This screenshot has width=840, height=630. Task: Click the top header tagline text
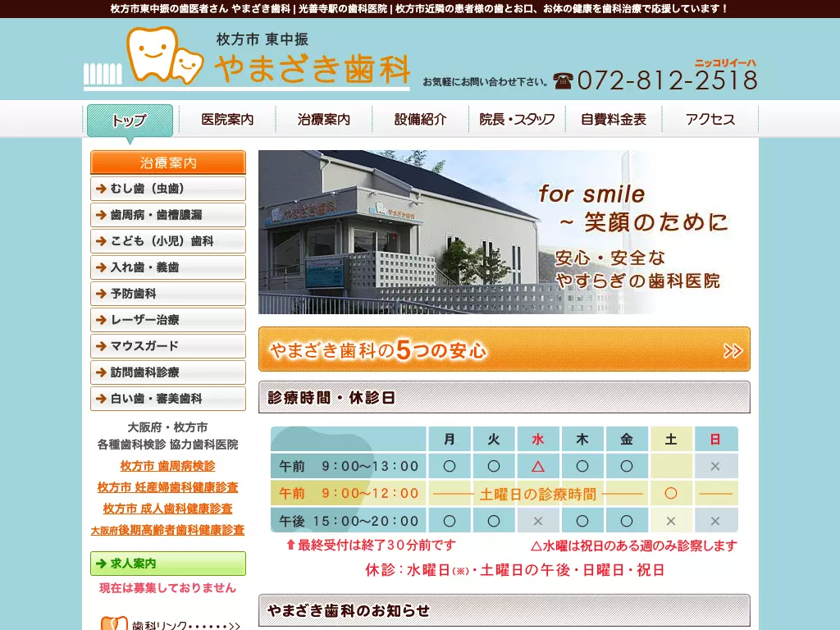click(419, 8)
